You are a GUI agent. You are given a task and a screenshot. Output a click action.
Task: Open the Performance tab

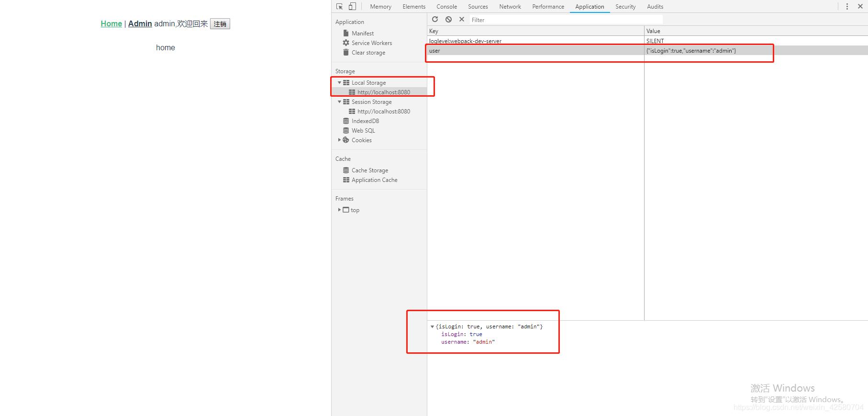548,7
